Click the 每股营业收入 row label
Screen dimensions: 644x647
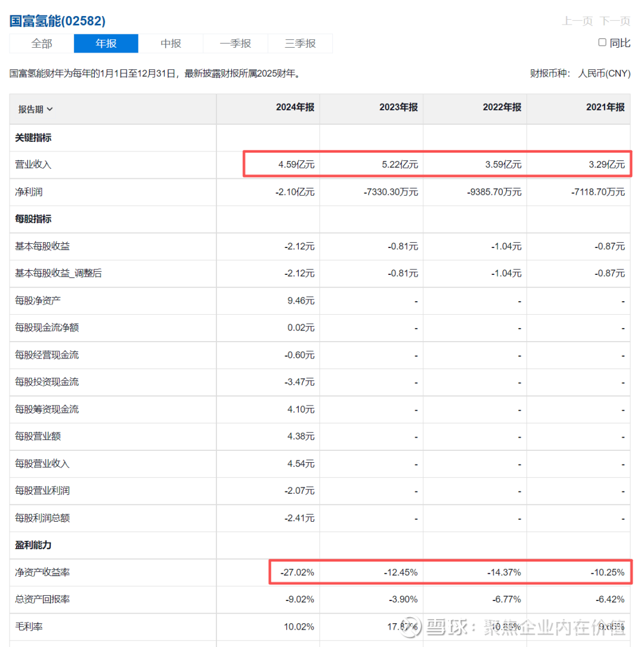point(42,464)
